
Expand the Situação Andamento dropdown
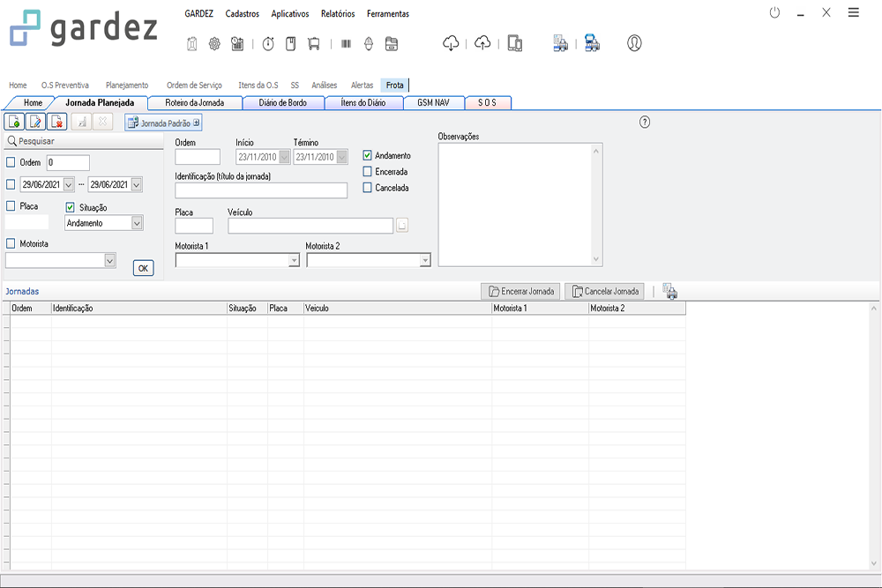point(137,223)
